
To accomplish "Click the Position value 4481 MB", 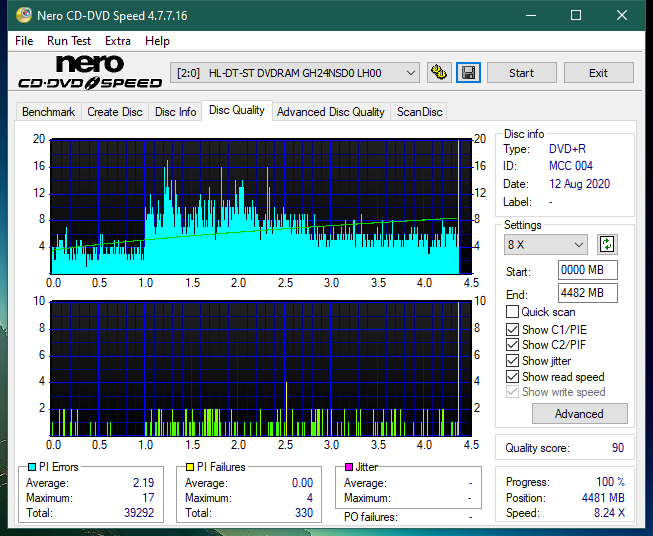I will [603, 498].
